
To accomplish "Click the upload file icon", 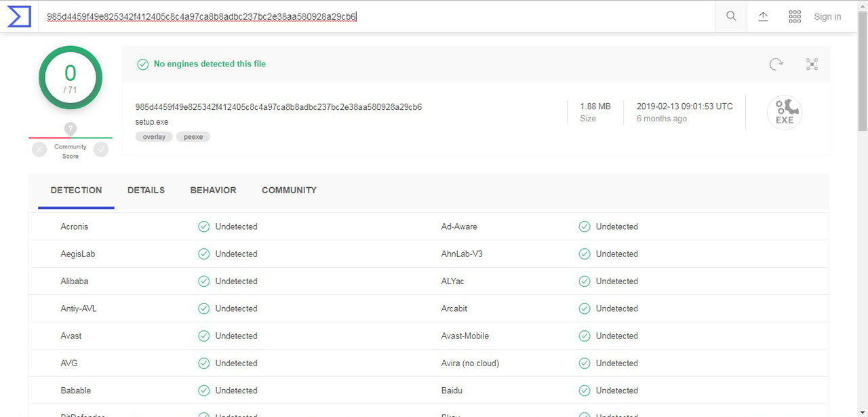I will (763, 16).
